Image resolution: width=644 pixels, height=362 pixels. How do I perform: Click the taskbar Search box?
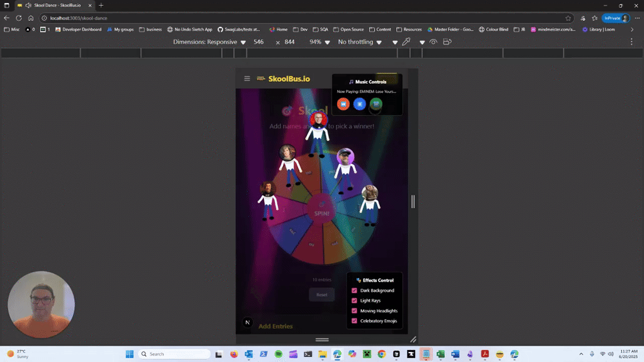tap(175, 354)
